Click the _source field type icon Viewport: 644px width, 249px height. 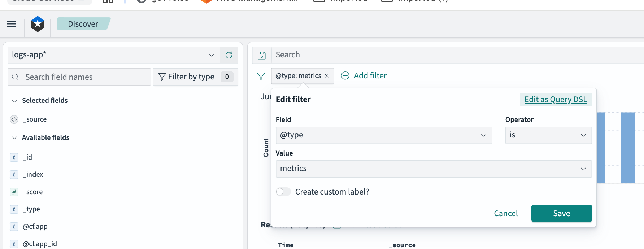click(14, 119)
